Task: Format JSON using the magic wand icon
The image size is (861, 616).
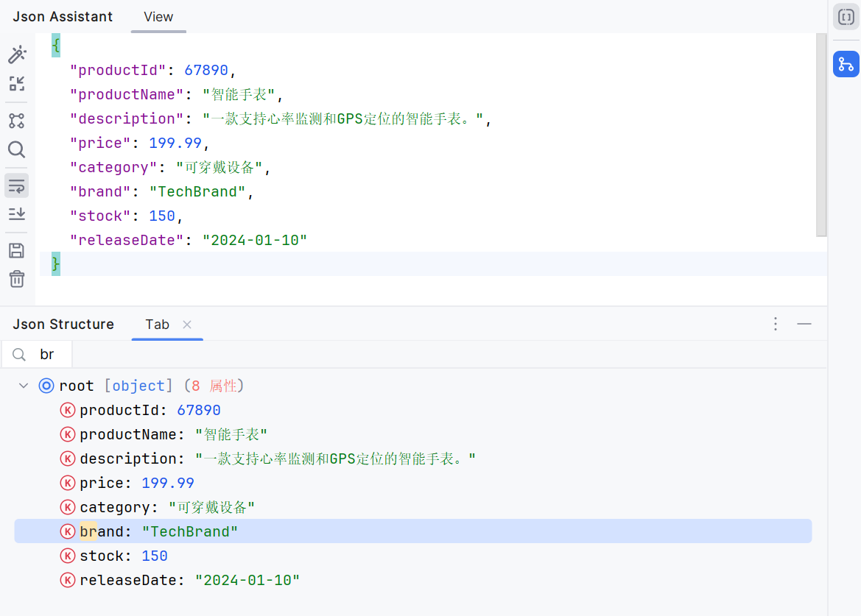Action: point(17,54)
